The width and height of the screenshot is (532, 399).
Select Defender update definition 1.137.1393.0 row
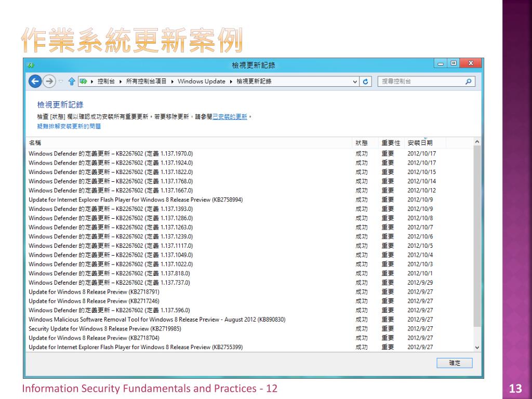pos(250,209)
